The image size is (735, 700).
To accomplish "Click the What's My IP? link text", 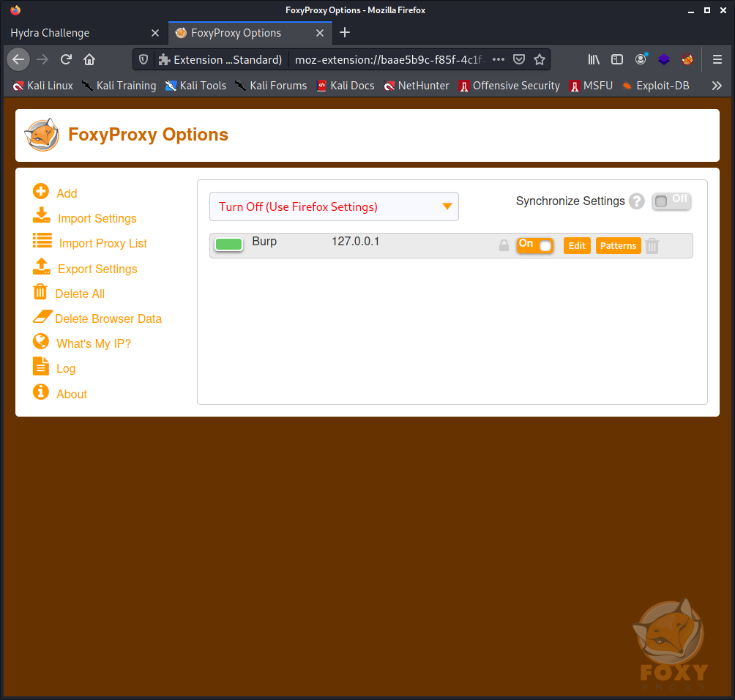I will coord(94,343).
